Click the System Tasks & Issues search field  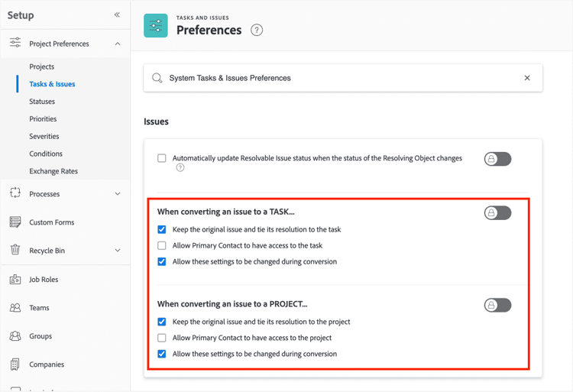(x=336, y=78)
